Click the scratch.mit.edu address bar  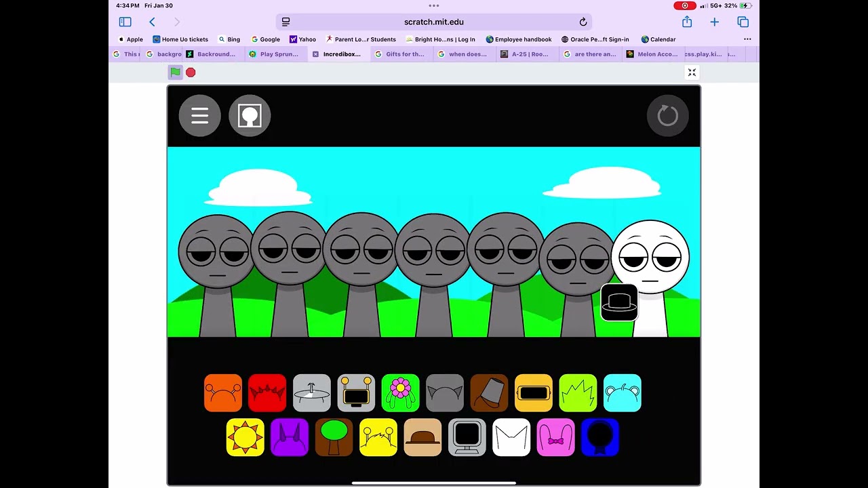tap(434, 22)
